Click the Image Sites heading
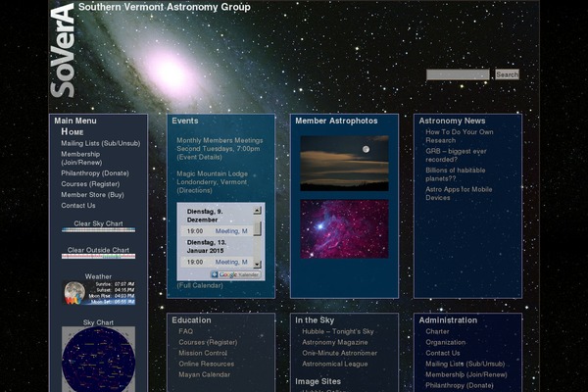The width and height of the screenshot is (588, 392). tap(318, 381)
